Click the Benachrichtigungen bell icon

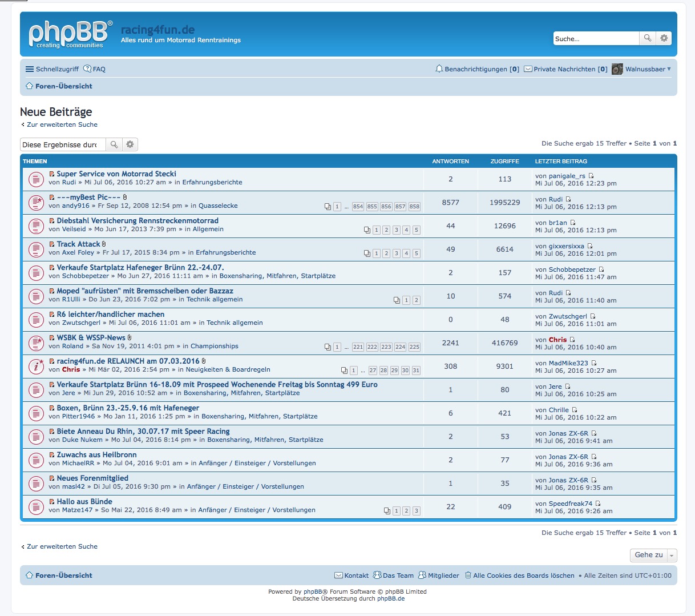pyautogui.click(x=439, y=69)
